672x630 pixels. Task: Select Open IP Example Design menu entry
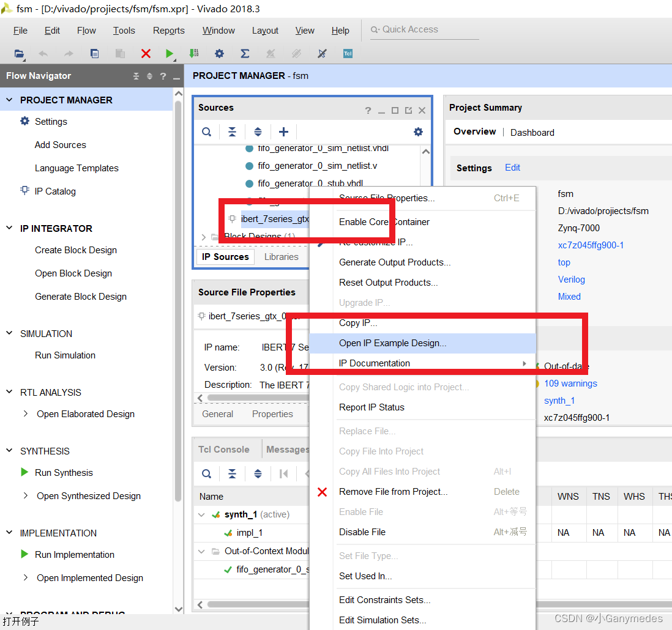[422, 343]
